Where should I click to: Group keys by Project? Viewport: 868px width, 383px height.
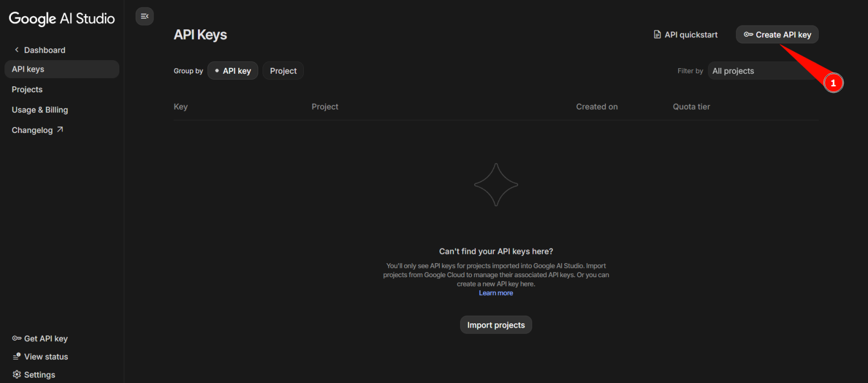click(x=283, y=71)
